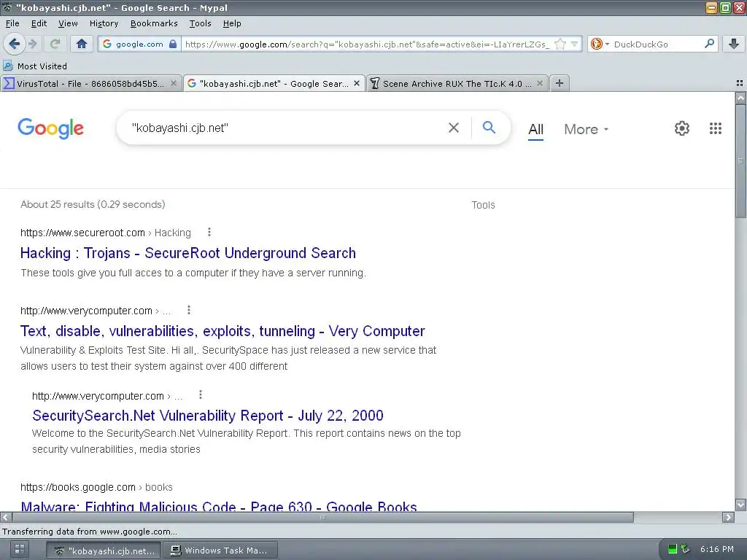Open options menu for first verycomputer.com result
The height and width of the screenshot is (560, 747).
(x=189, y=310)
